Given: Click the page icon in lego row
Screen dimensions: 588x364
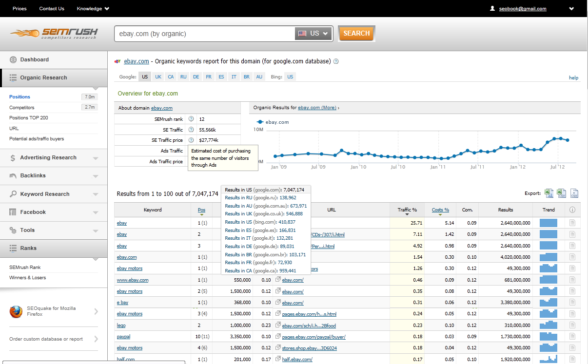Looking at the screenshot, I should [572, 325].
